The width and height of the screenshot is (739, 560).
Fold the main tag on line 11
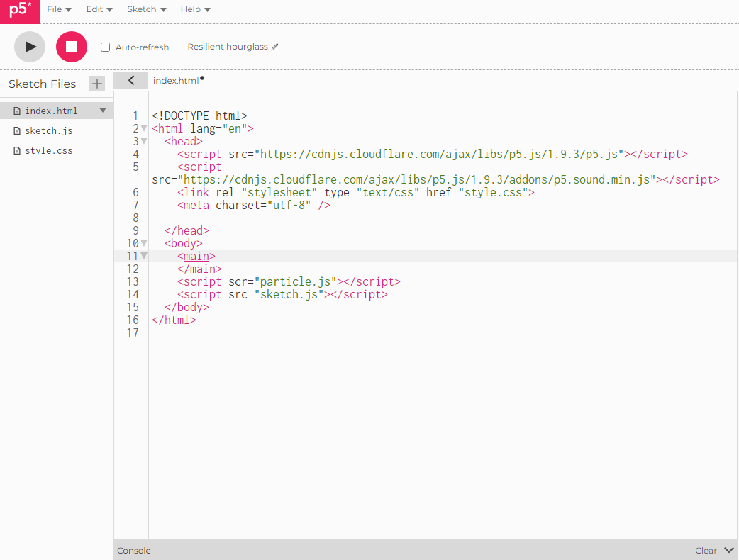point(144,256)
